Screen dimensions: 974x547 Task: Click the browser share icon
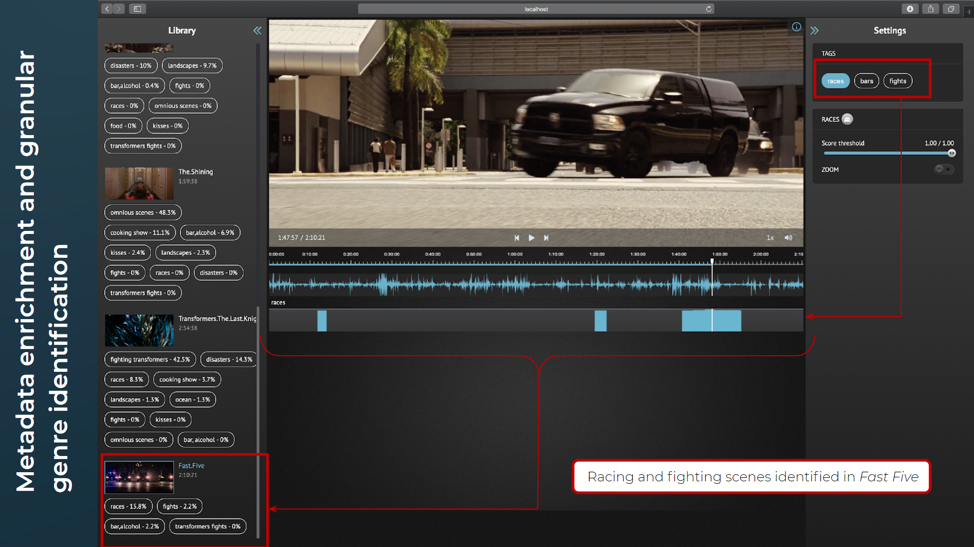pyautogui.click(x=930, y=9)
